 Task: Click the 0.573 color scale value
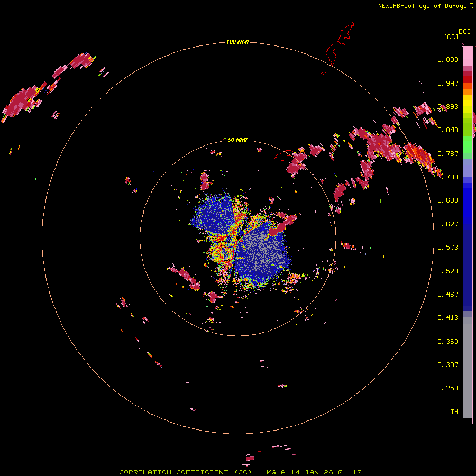pos(448,248)
